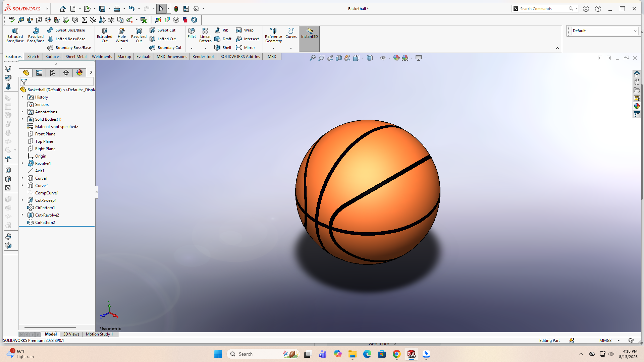The image size is (644, 362).
Task: Switch to the Surfaces tab
Action: 53,57
